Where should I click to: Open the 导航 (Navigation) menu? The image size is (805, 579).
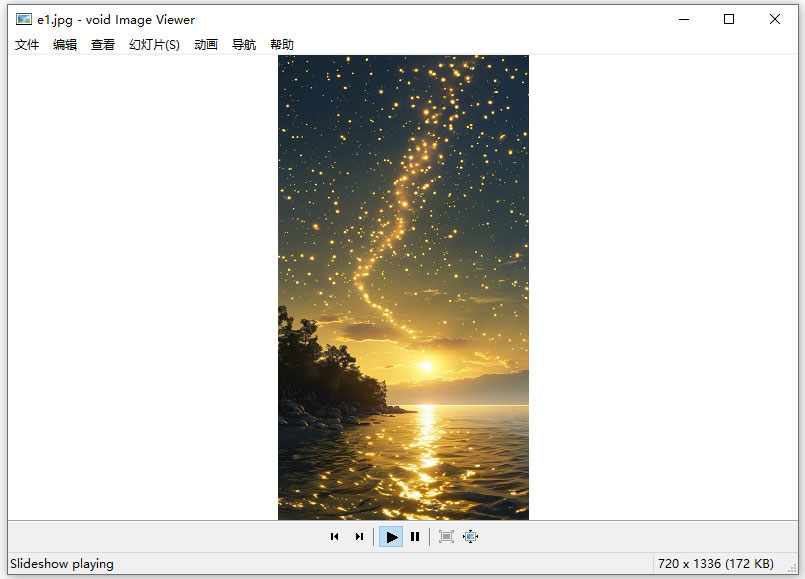point(243,44)
